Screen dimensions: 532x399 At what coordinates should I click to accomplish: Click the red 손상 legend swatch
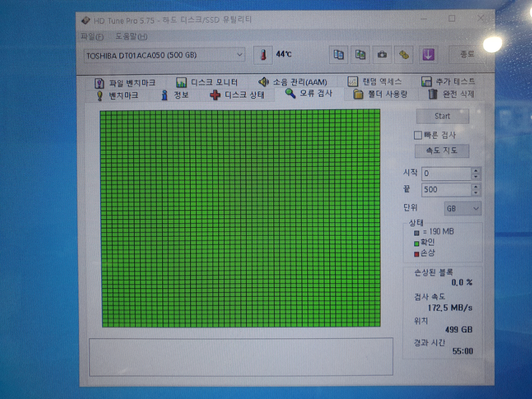(417, 255)
